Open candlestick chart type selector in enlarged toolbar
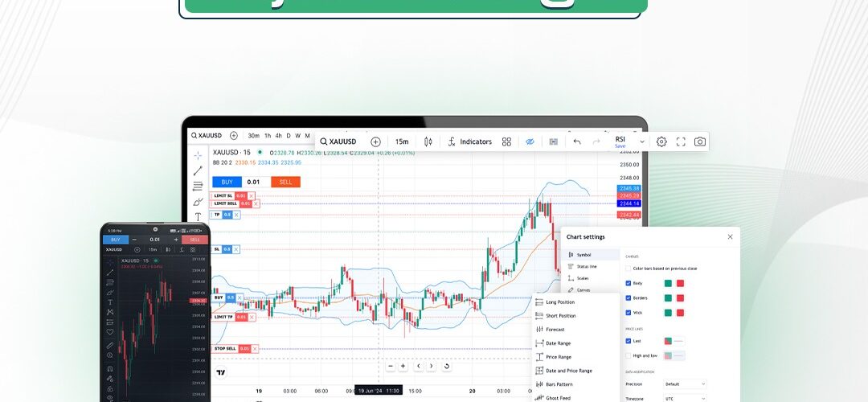This screenshot has width=868, height=402. click(x=428, y=142)
